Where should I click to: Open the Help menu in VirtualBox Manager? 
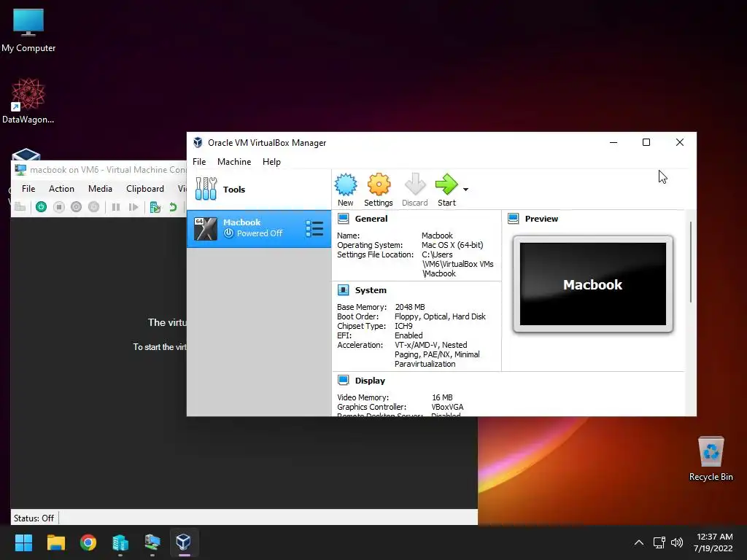click(x=271, y=162)
